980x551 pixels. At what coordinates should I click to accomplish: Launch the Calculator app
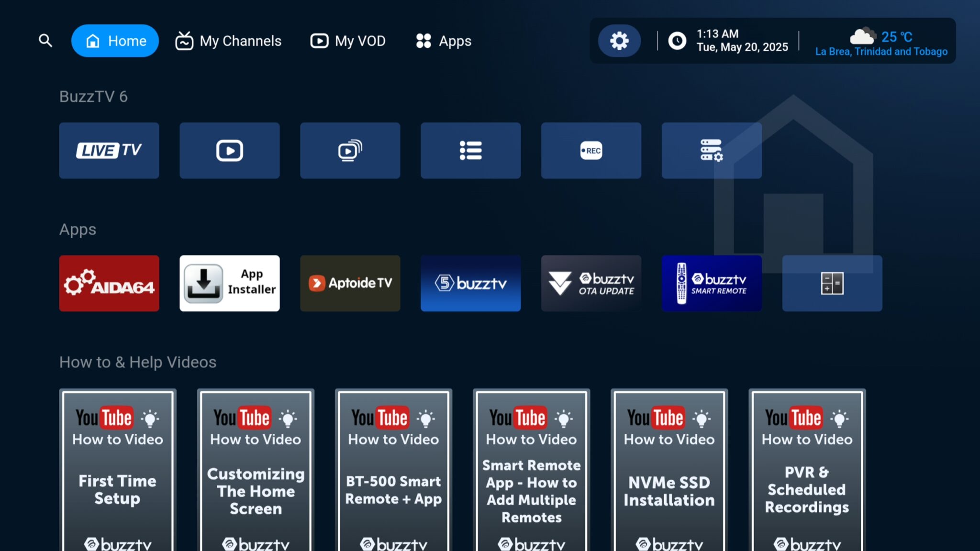click(832, 283)
